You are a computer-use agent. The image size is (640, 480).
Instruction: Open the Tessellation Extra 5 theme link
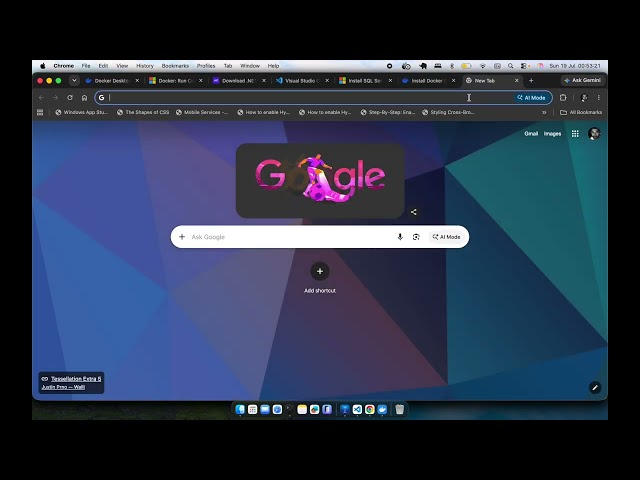tap(76, 379)
